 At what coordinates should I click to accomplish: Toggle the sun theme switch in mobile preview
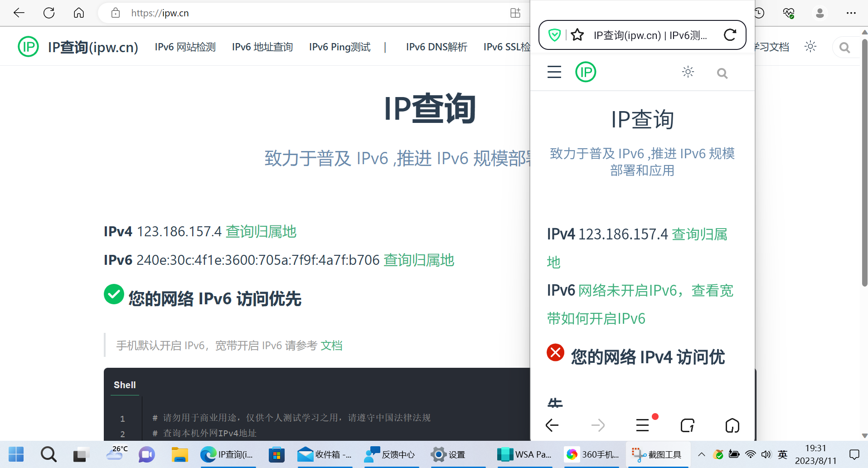688,72
